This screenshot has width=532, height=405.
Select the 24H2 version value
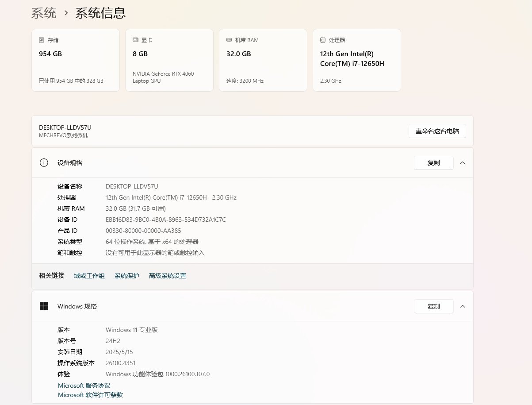click(113, 341)
